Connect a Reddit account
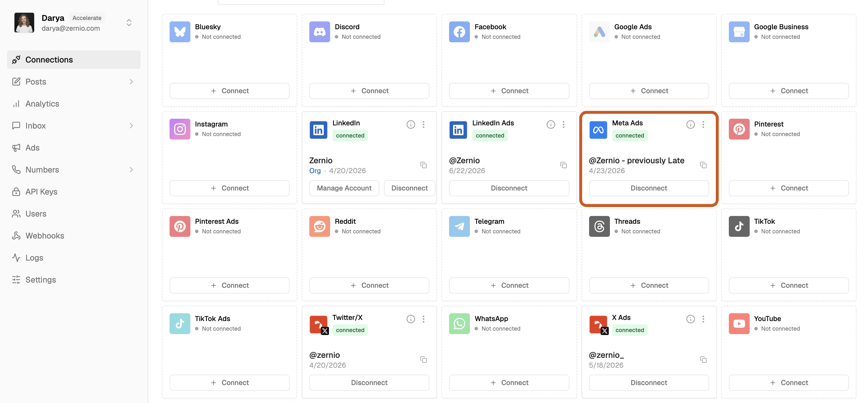Viewport: 868px width, 403px height. 369,285
